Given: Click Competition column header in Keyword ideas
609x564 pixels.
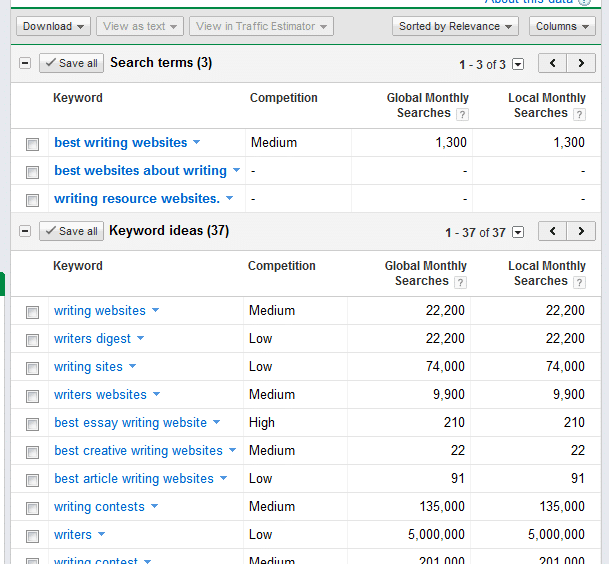Looking at the screenshot, I should point(282,266).
